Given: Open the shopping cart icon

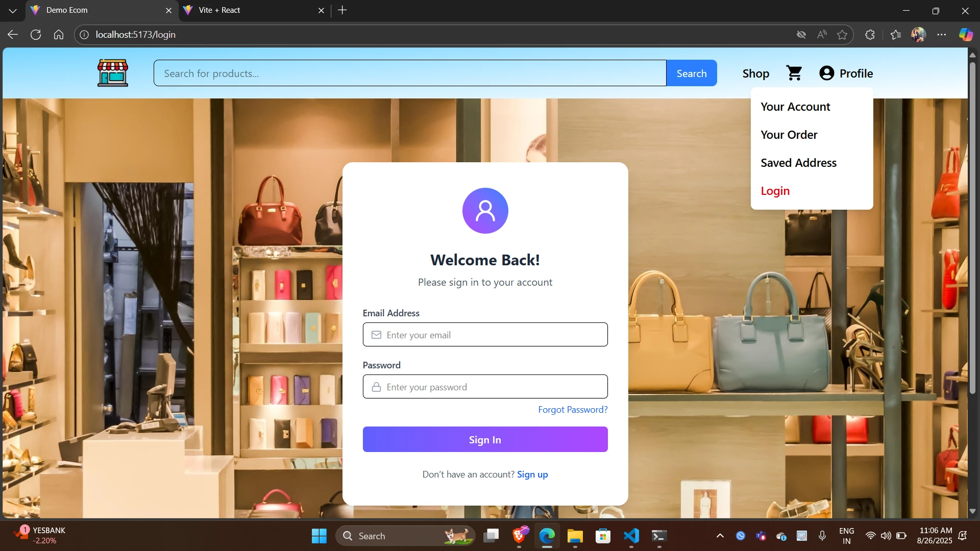Looking at the screenshot, I should [794, 73].
